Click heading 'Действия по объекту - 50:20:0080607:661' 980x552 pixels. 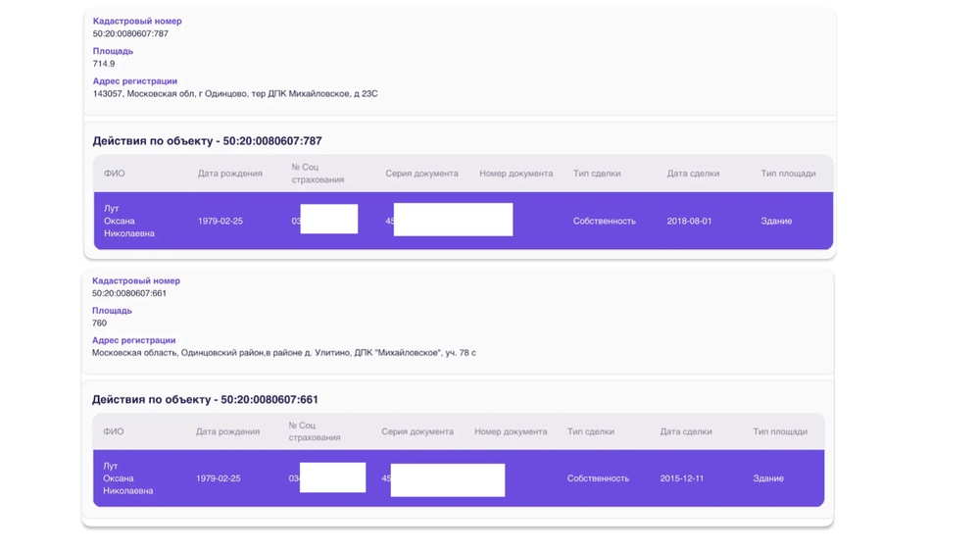[x=205, y=400]
